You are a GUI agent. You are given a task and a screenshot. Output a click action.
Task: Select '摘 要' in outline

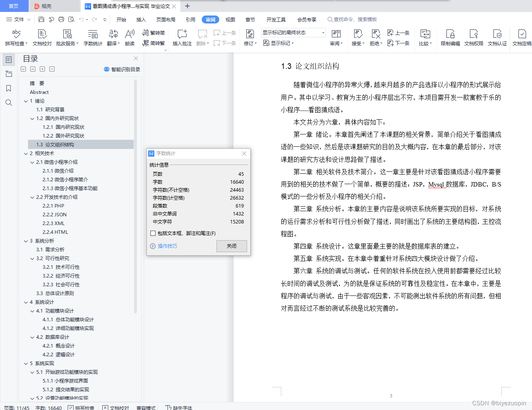point(37,84)
